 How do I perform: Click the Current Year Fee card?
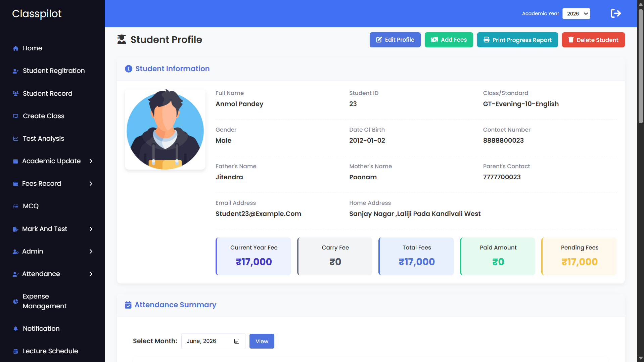[x=254, y=256]
